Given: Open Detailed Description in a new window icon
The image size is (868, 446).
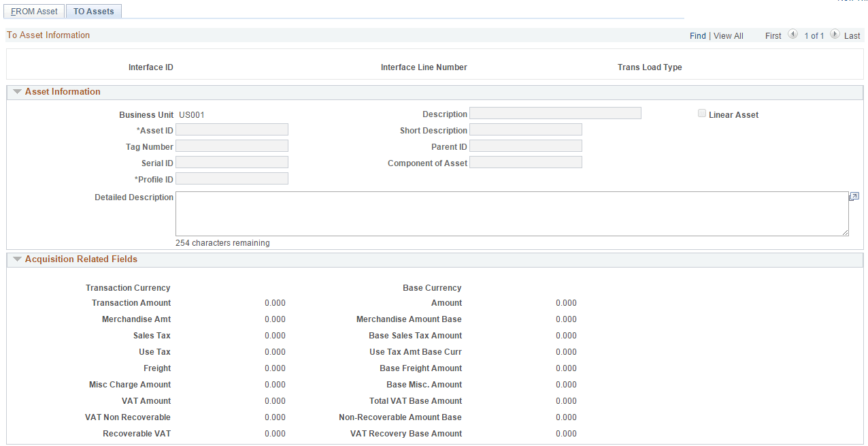Looking at the screenshot, I should [x=854, y=196].
